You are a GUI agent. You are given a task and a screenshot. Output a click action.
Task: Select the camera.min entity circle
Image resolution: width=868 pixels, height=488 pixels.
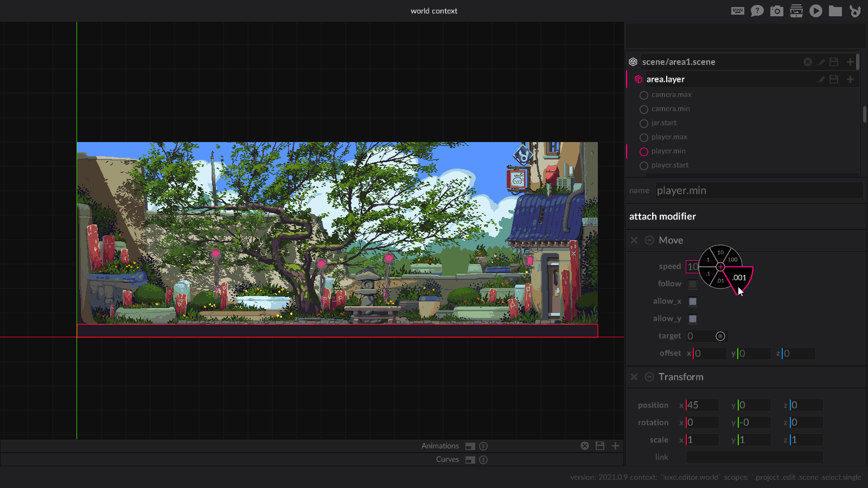pos(644,110)
